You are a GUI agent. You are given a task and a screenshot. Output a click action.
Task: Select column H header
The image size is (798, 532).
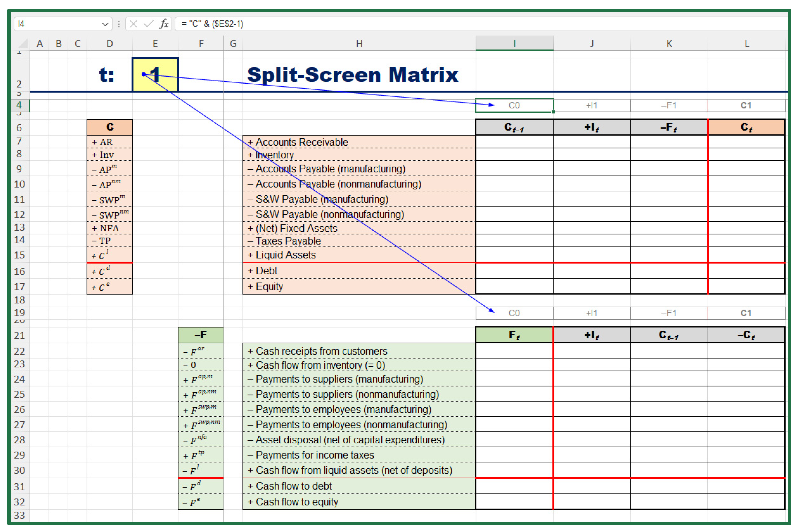coord(359,43)
